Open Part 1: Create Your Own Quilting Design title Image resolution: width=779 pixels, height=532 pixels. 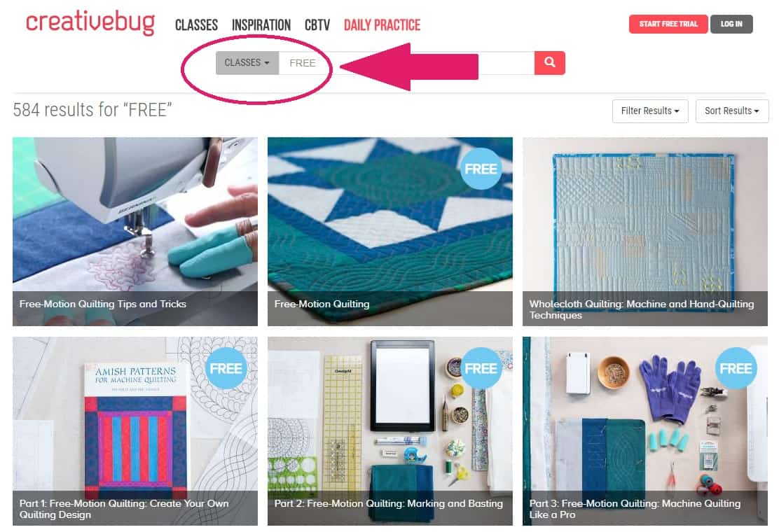pos(124,509)
